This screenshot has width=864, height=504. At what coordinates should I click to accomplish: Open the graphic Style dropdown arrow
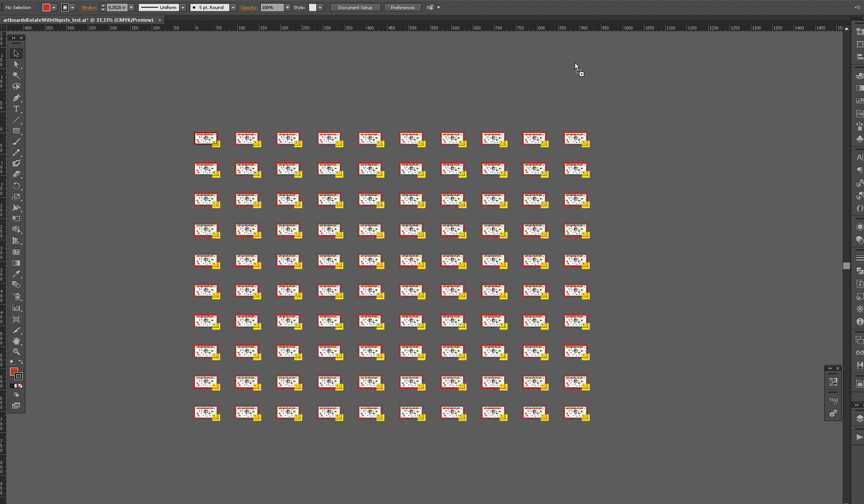tap(320, 7)
